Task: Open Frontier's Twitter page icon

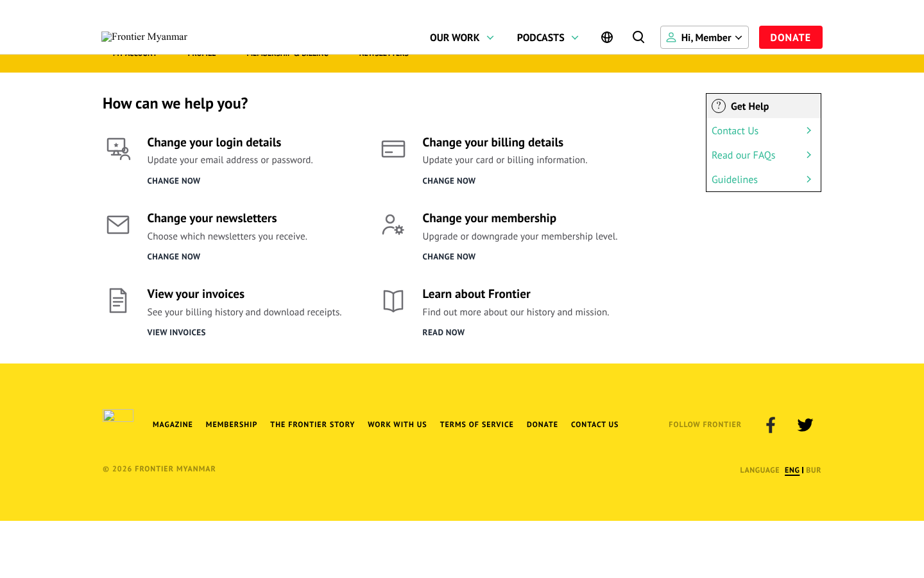Action: pyautogui.click(x=805, y=425)
